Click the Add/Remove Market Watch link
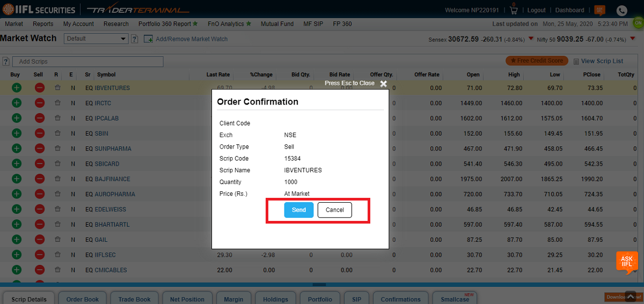The height and width of the screenshot is (304, 644). point(192,39)
